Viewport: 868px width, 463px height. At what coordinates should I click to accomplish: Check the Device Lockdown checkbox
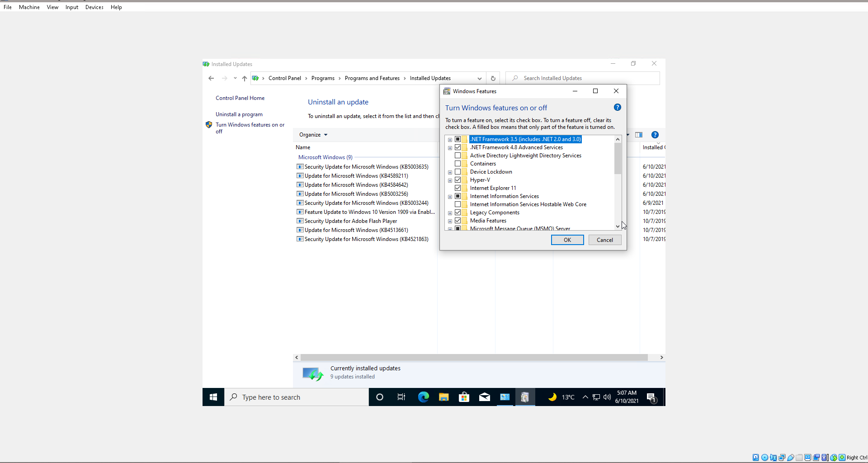pos(458,172)
